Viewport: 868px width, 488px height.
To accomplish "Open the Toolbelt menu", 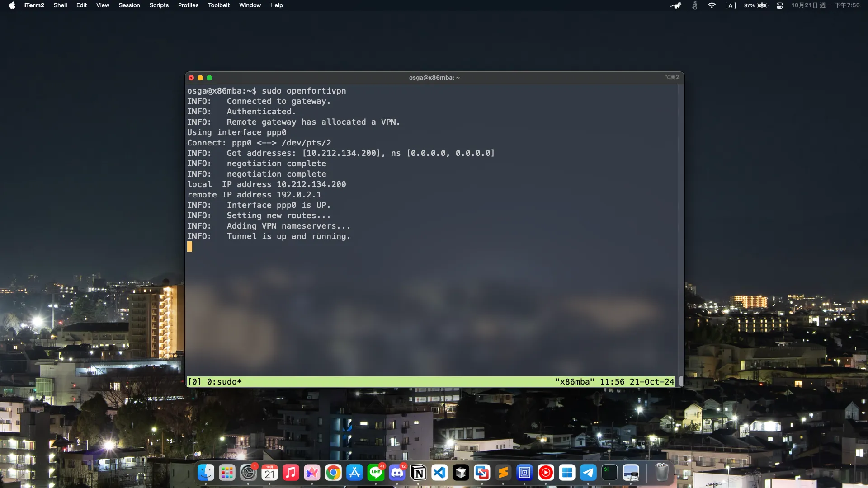I will (219, 5).
